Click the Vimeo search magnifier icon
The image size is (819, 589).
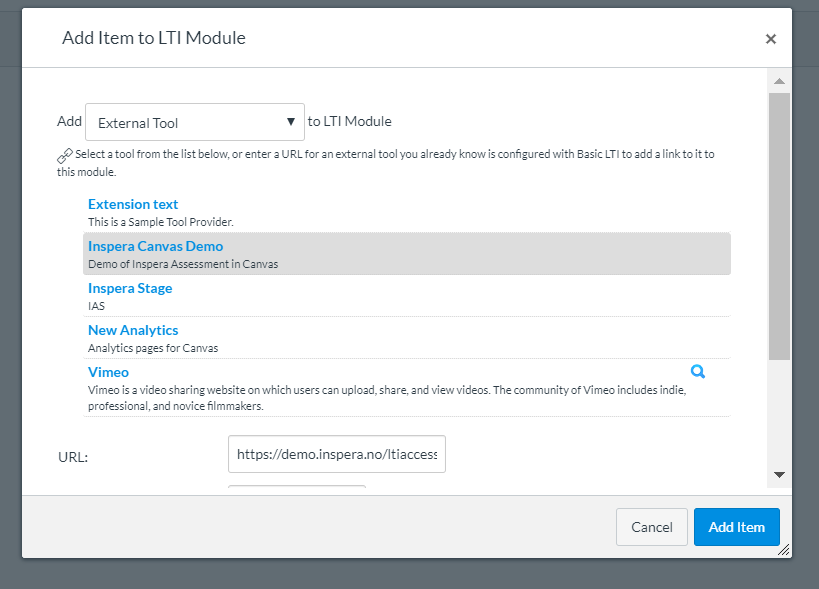point(698,371)
